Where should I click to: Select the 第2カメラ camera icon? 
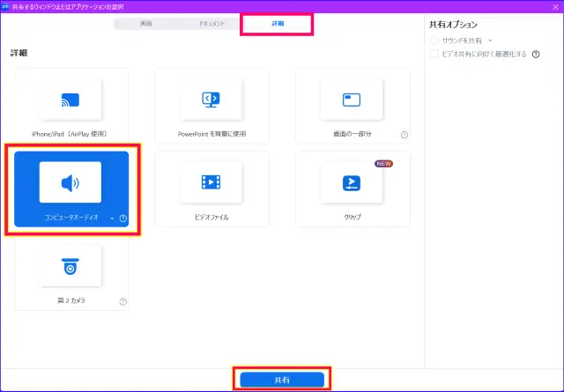(70, 266)
